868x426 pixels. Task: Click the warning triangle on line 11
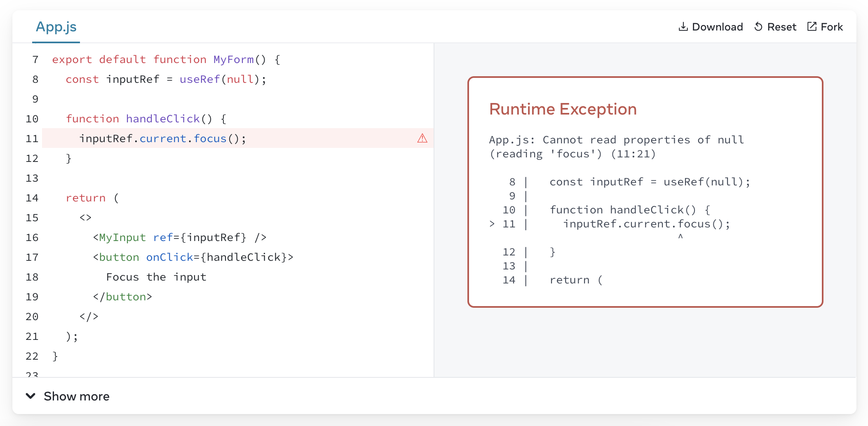click(x=422, y=138)
